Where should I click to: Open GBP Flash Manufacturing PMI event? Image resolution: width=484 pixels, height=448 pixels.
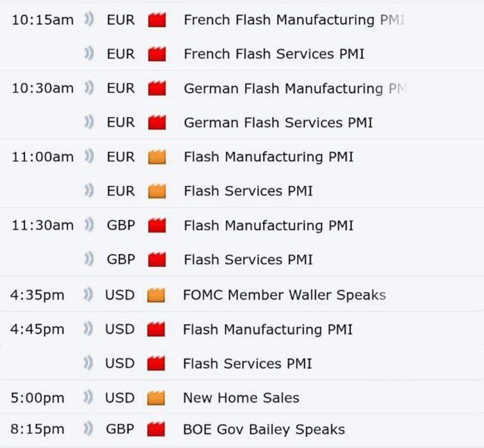269,226
